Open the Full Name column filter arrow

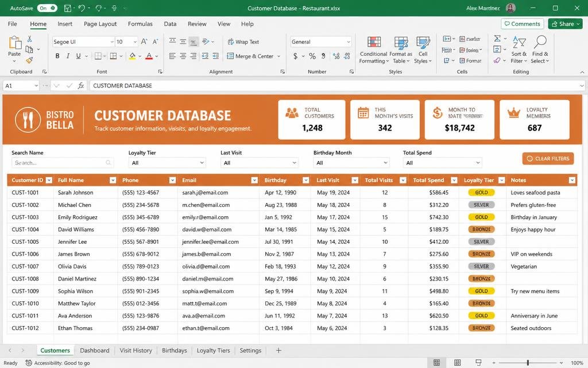(x=113, y=180)
